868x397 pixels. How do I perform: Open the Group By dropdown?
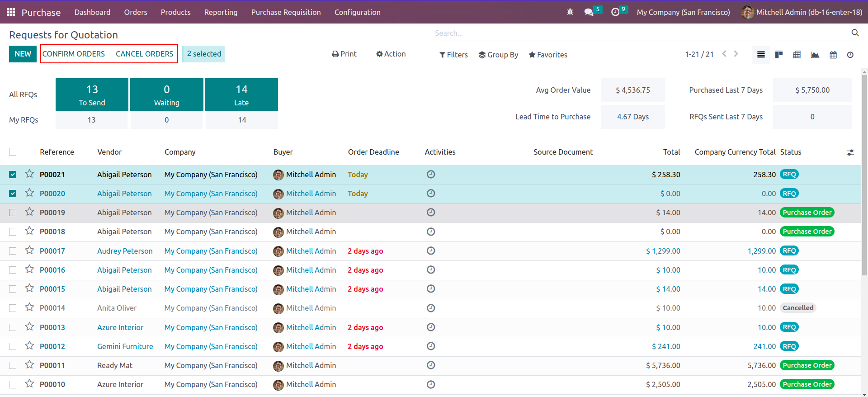coord(498,55)
